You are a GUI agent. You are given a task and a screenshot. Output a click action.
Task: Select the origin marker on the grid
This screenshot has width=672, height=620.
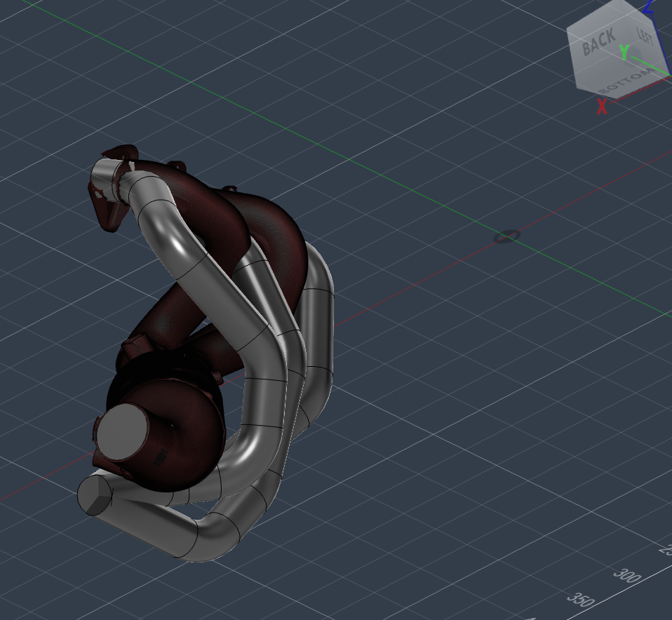(x=506, y=236)
